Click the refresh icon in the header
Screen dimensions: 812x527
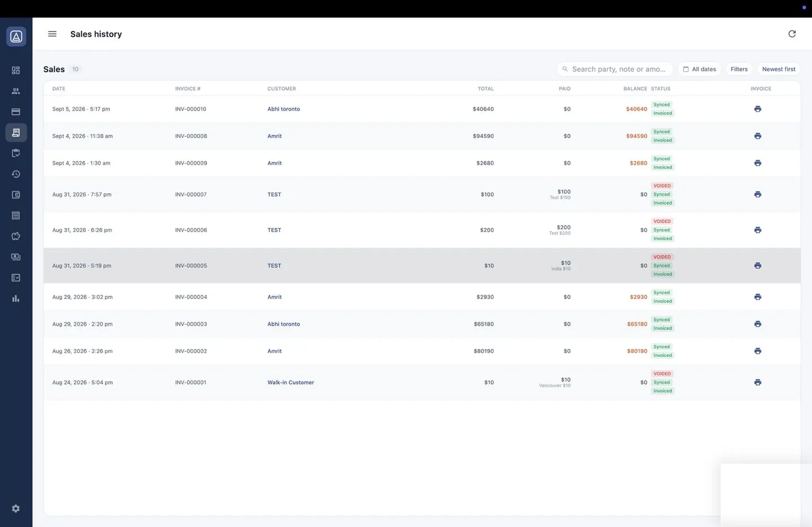pyautogui.click(x=792, y=34)
